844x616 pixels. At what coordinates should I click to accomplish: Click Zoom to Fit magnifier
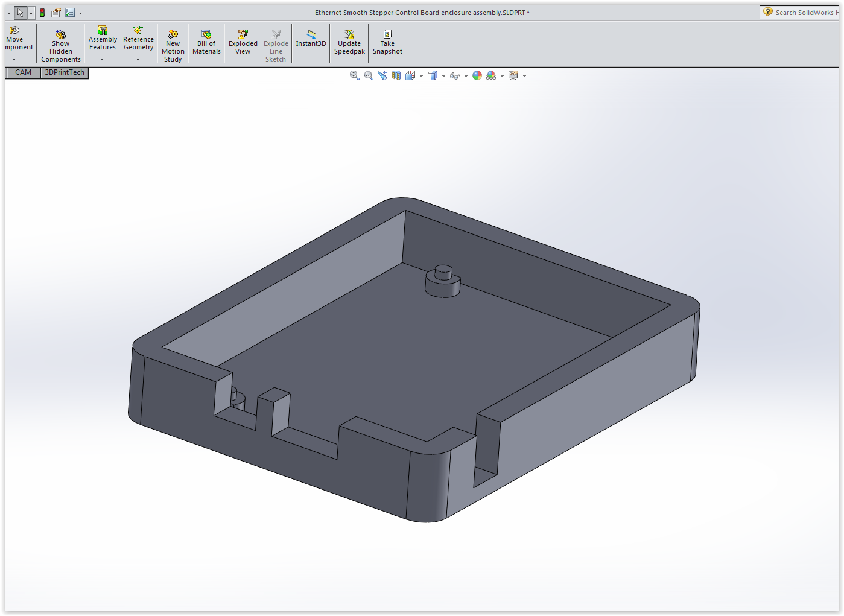point(355,75)
